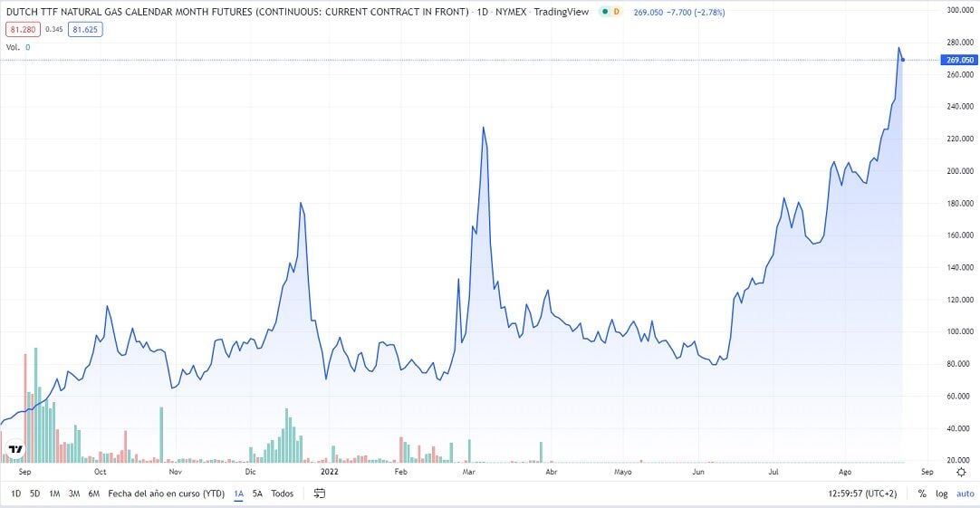Choose the 5A five-year range
Screen dimensions: 980x508
[257, 494]
